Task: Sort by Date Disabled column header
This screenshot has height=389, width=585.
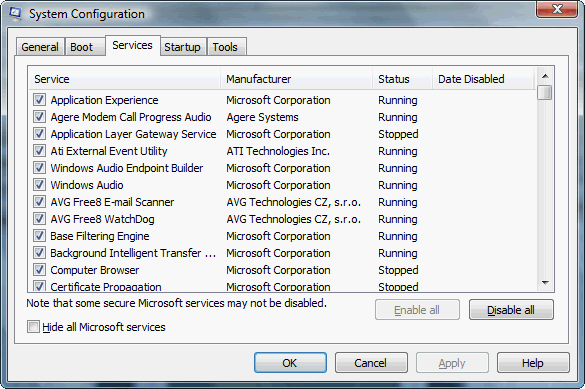Action: 484,79
